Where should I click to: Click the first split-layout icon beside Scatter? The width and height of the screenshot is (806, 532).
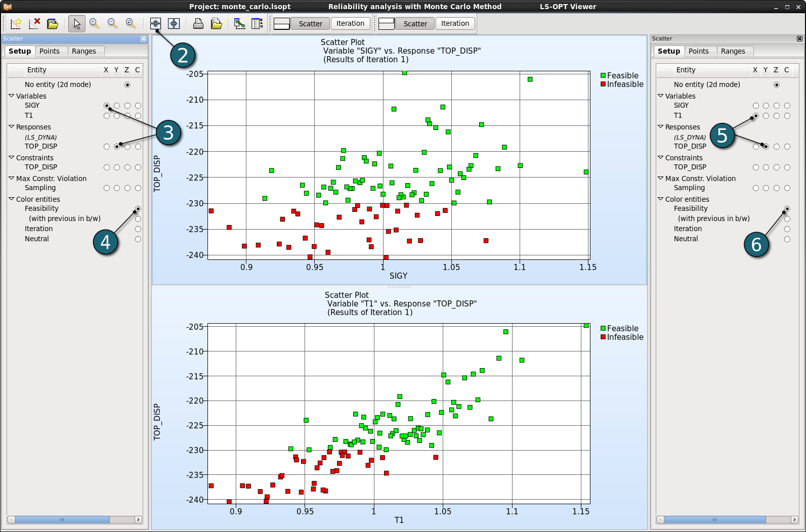point(282,24)
